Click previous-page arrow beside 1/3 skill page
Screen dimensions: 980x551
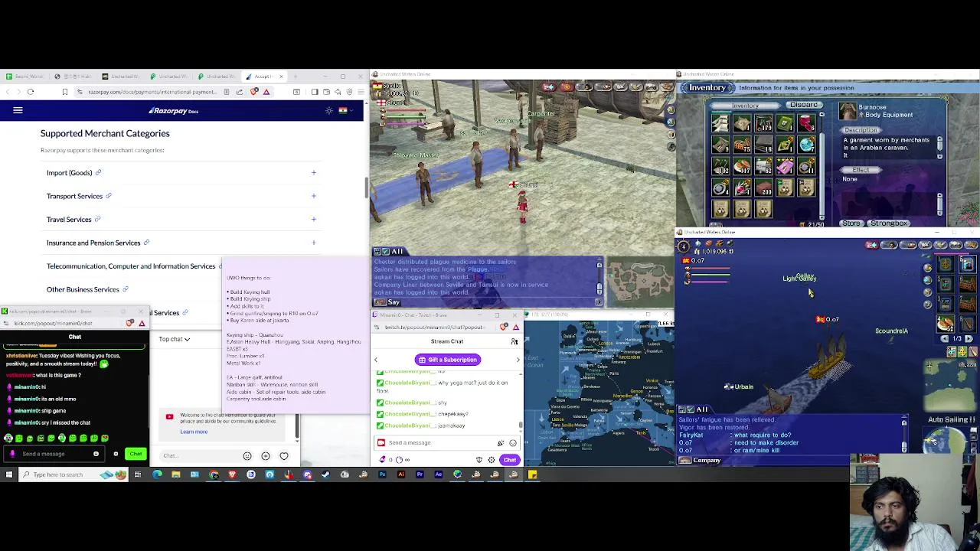946,339
